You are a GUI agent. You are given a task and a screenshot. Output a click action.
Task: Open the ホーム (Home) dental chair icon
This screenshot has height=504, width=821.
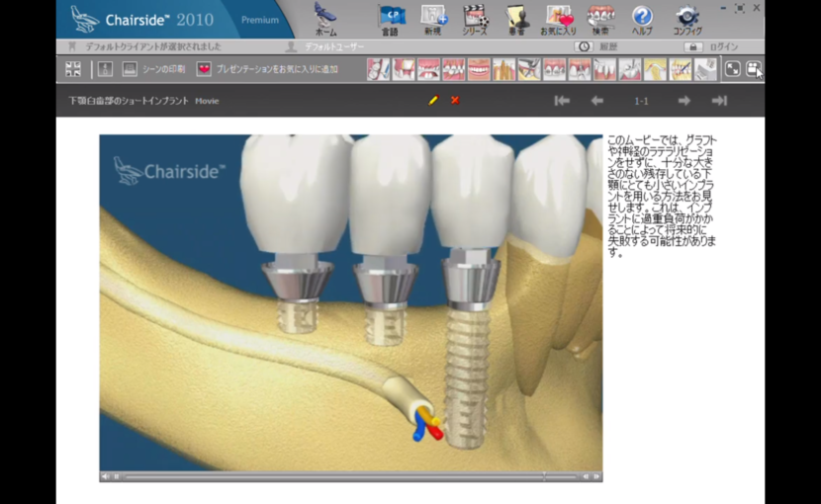[x=325, y=19]
